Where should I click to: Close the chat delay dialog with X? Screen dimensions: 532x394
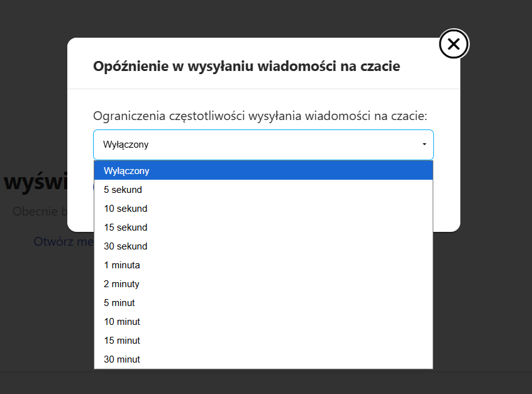[453, 44]
